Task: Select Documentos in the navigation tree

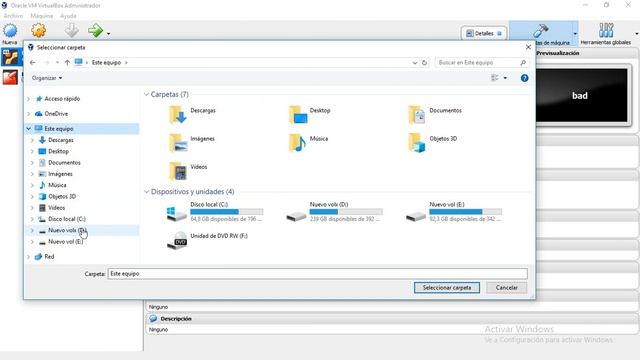Action: (x=64, y=162)
